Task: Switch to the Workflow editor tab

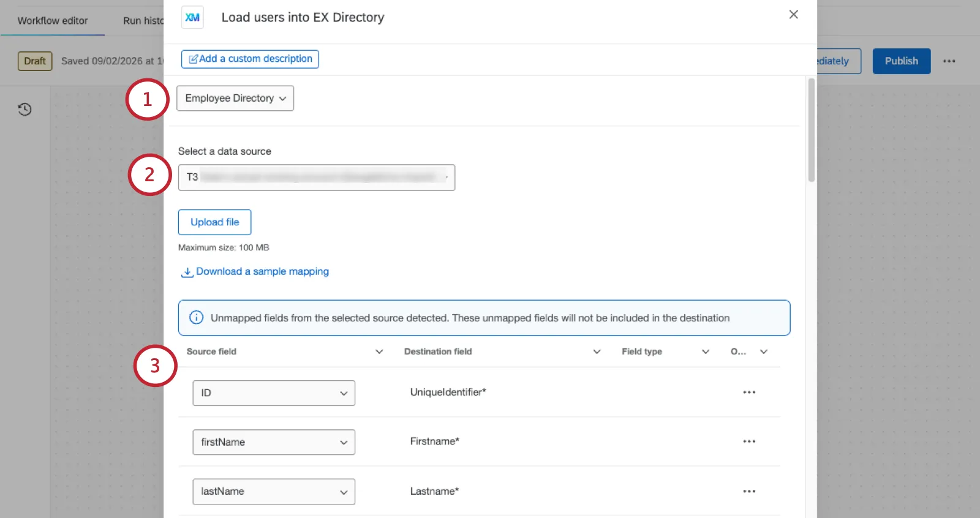Action: [x=53, y=21]
